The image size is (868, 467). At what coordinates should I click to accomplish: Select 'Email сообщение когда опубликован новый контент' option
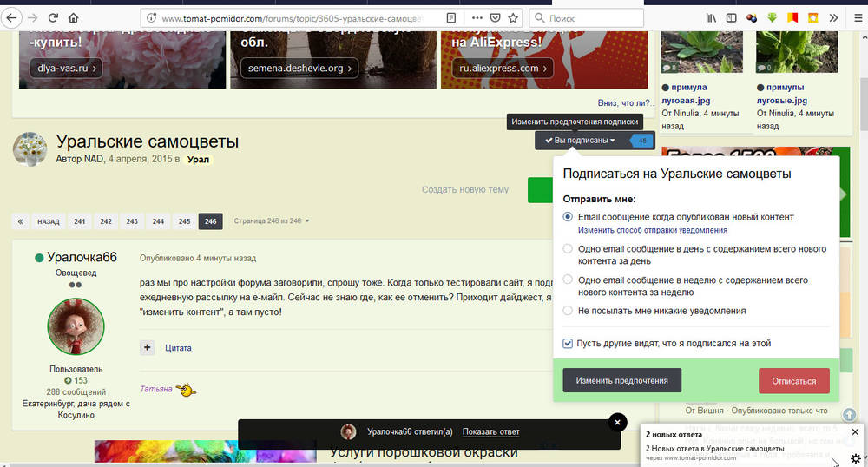pos(568,217)
